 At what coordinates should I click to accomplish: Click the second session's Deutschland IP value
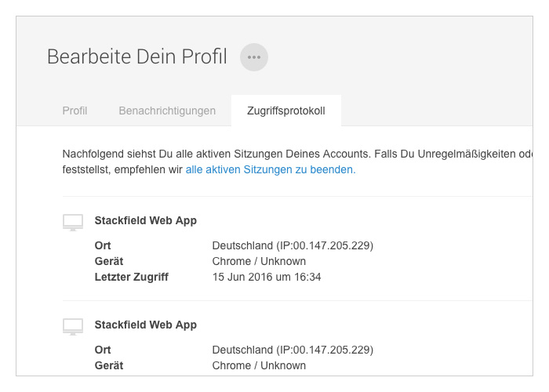pyautogui.click(x=293, y=350)
